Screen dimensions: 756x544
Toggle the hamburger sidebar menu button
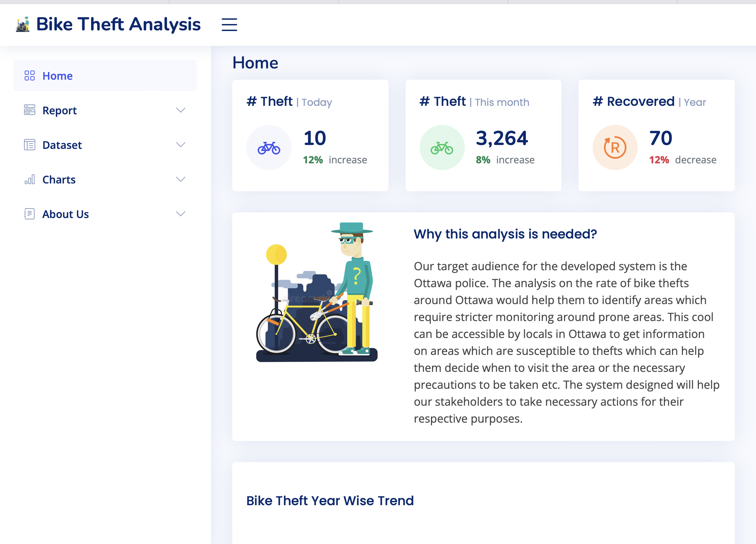229,25
